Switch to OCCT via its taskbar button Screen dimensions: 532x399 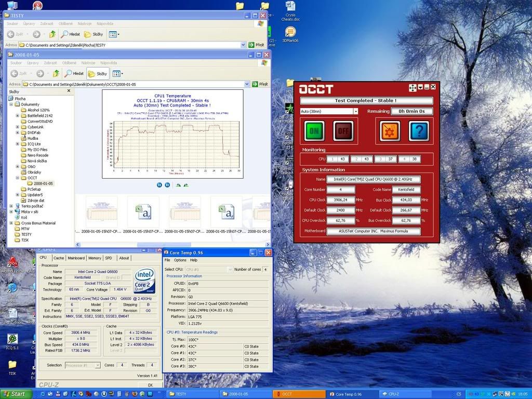click(300, 394)
